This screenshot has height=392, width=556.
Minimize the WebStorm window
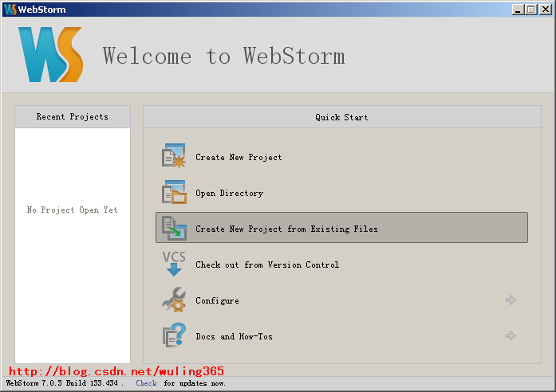[518, 10]
